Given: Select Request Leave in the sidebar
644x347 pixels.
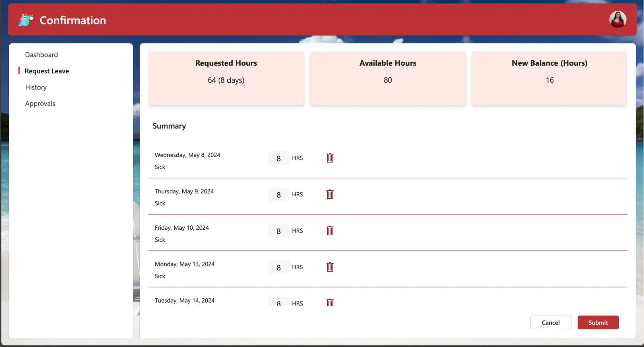Looking at the screenshot, I should click(x=47, y=71).
